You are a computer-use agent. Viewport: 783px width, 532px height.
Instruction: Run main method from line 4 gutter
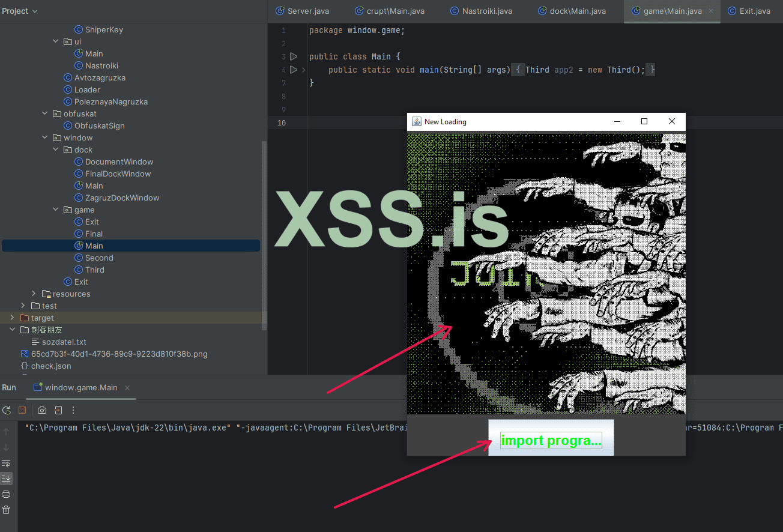click(x=294, y=70)
